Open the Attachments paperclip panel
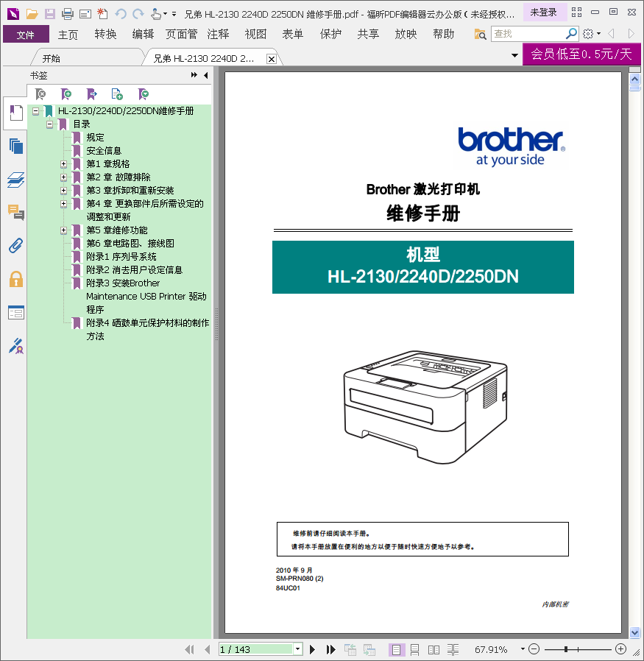 (x=16, y=246)
